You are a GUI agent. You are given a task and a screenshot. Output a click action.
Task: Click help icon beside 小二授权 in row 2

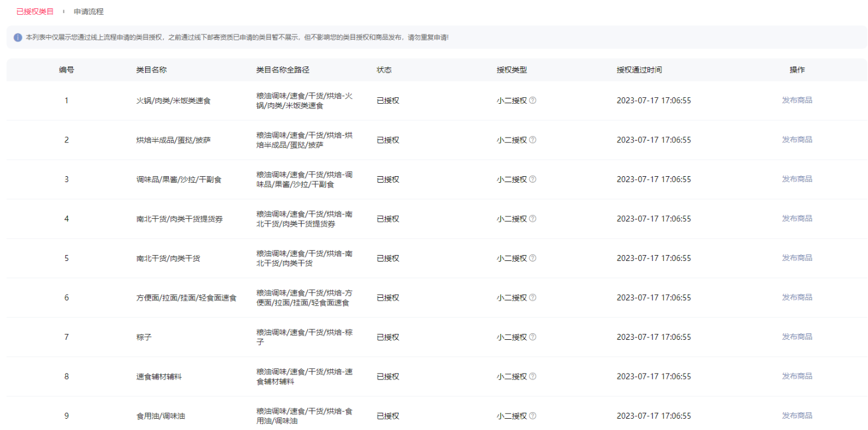point(533,140)
